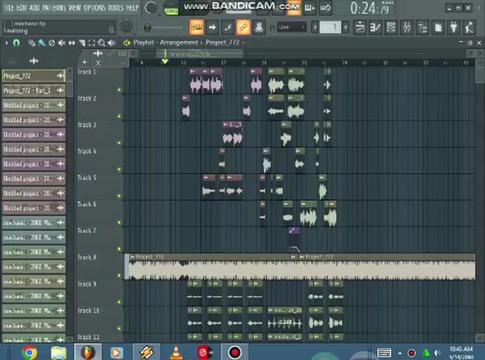Open the Piano roll view icon
This screenshot has width=485, height=360.
click(375, 27)
